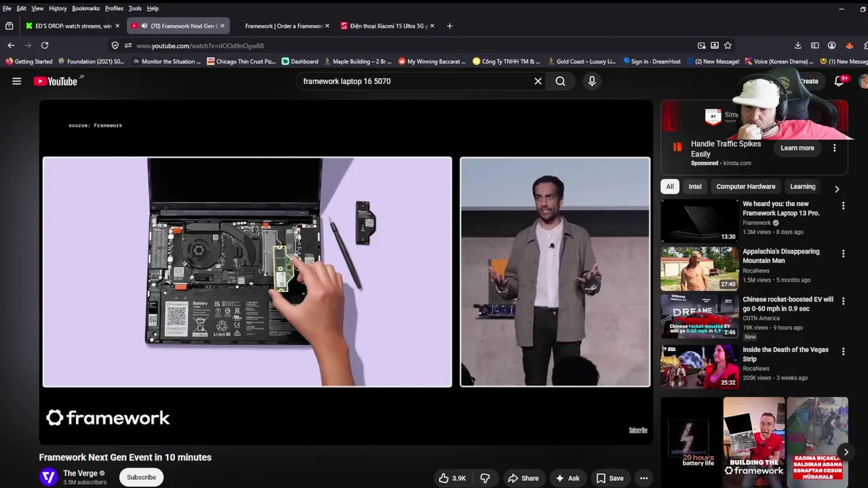Bookmark this page with the star
This screenshot has width=868, height=488.
728,45
